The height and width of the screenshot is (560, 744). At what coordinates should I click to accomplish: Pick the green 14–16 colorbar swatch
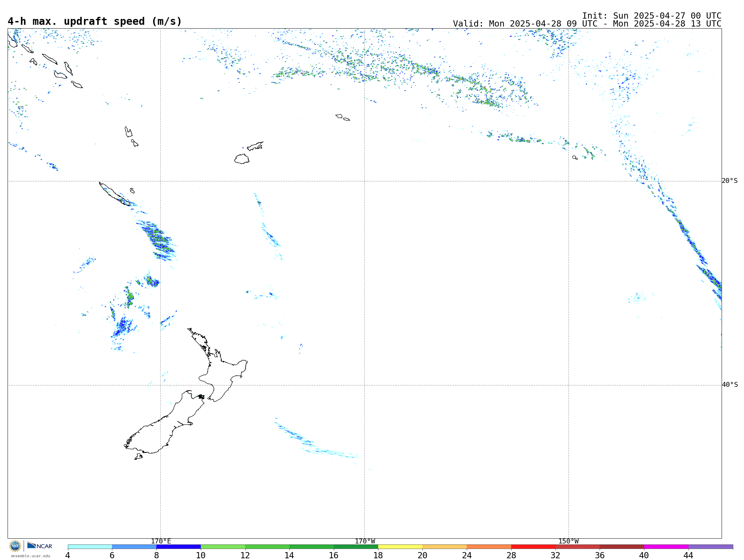[x=312, y=547]
